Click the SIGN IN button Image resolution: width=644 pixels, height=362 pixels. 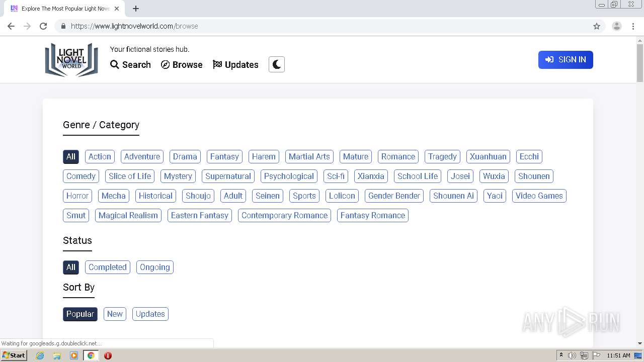(x=566, y=60)
